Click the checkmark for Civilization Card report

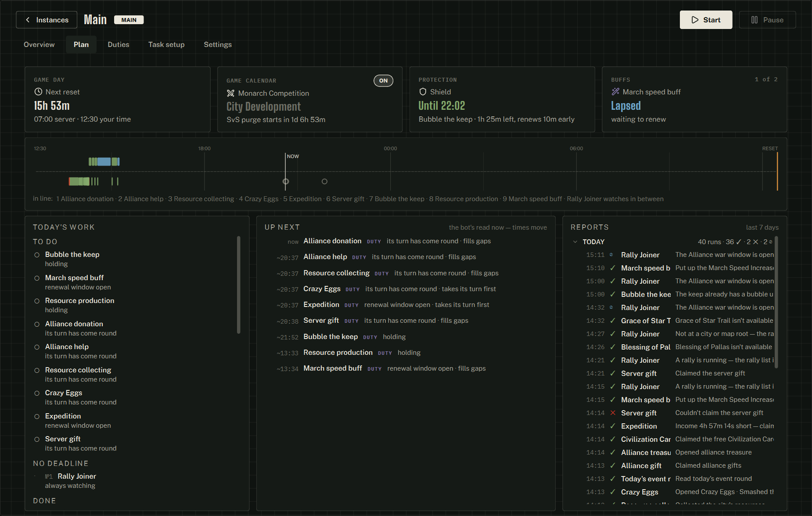[613, 439]
